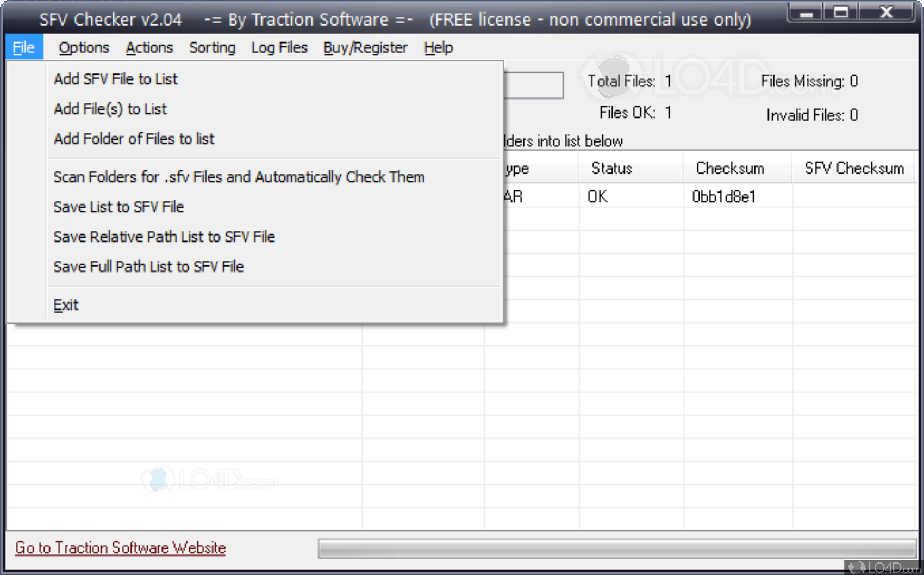Sort by the Checksum column header
924x575 pixels.
(x=737, y=168)
